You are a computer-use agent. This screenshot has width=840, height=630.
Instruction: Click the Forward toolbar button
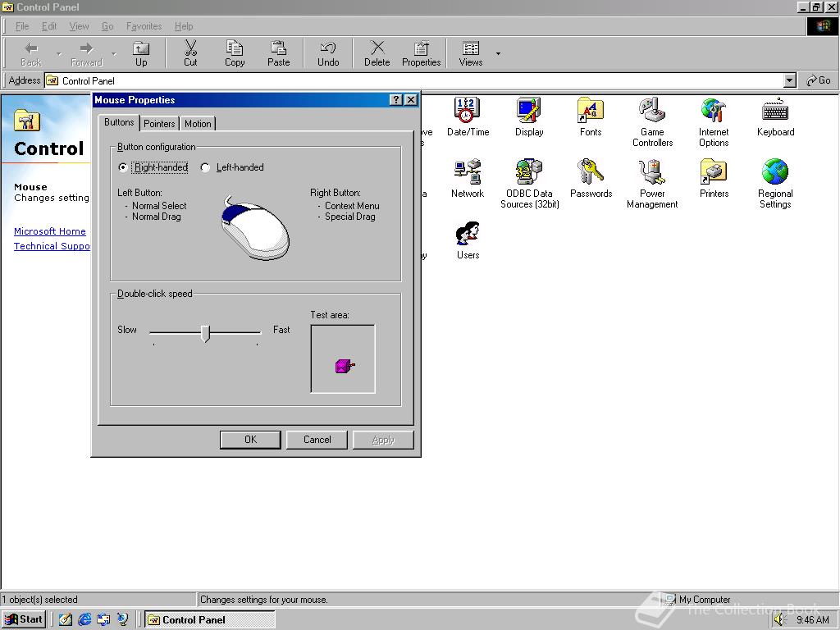tap(86, 53)
